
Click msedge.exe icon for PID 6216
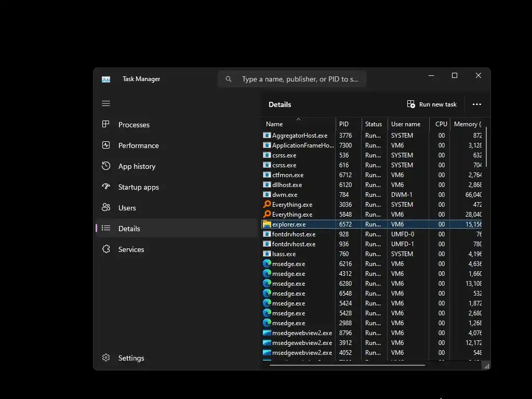267,263
